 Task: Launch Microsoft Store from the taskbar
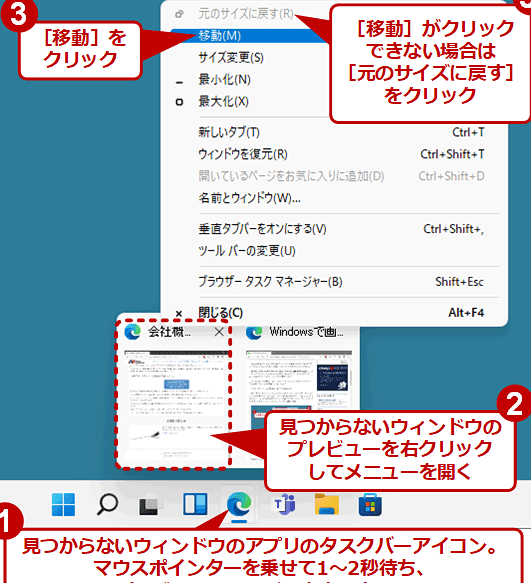(370, 505)
